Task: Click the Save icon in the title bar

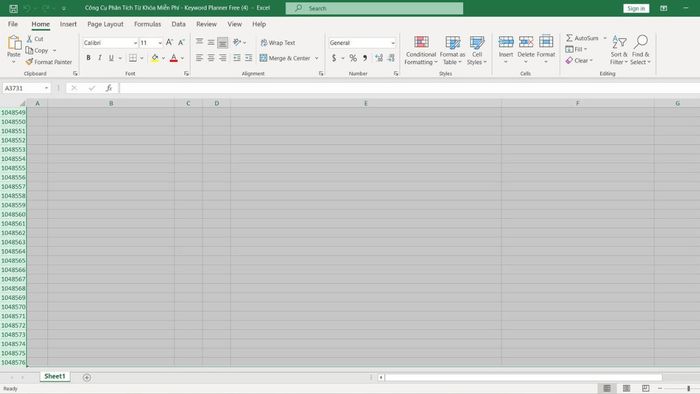Action: (x=13, y=8)
